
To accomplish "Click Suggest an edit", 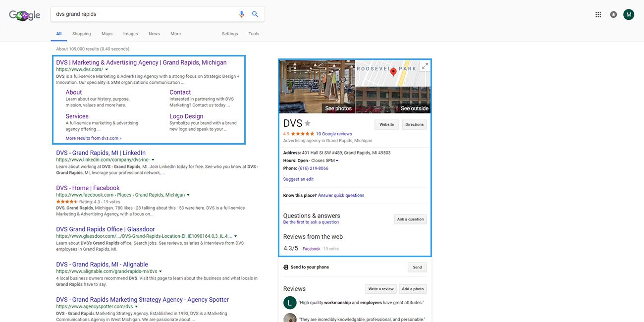I will [x=298, y=179].
